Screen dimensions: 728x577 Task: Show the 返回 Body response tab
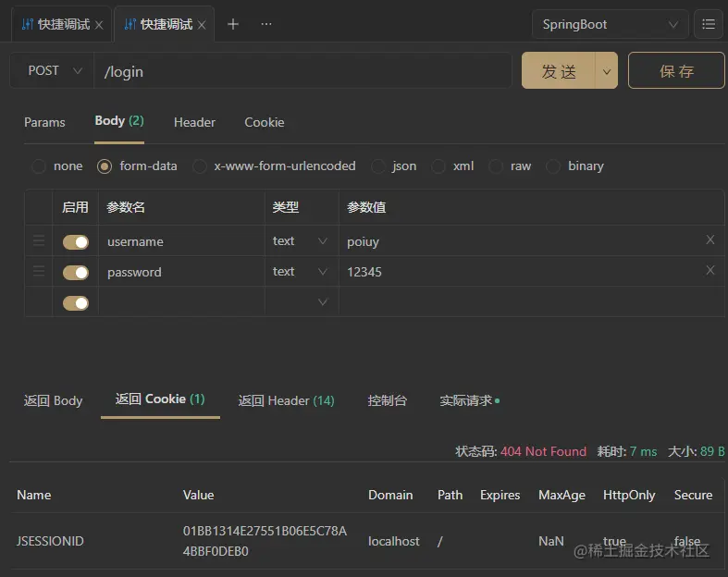pos(54,400)
